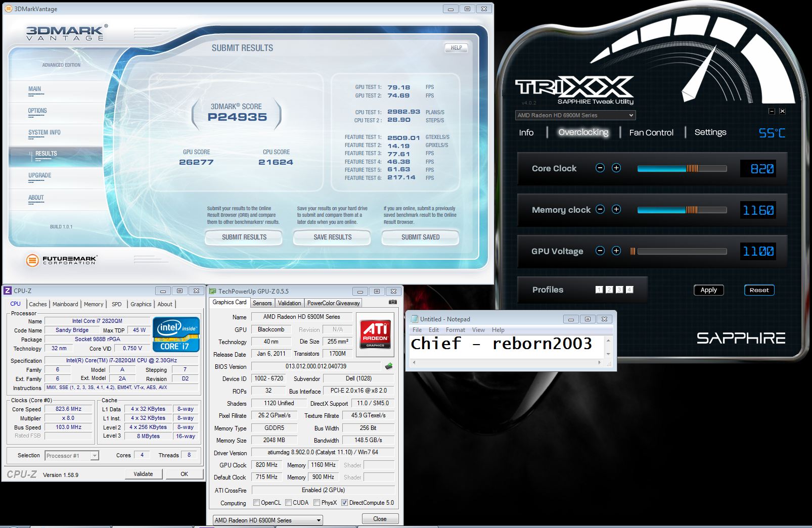
Task: Decrease Core Clock with the minus icon
Action: (x=600, y=168)
